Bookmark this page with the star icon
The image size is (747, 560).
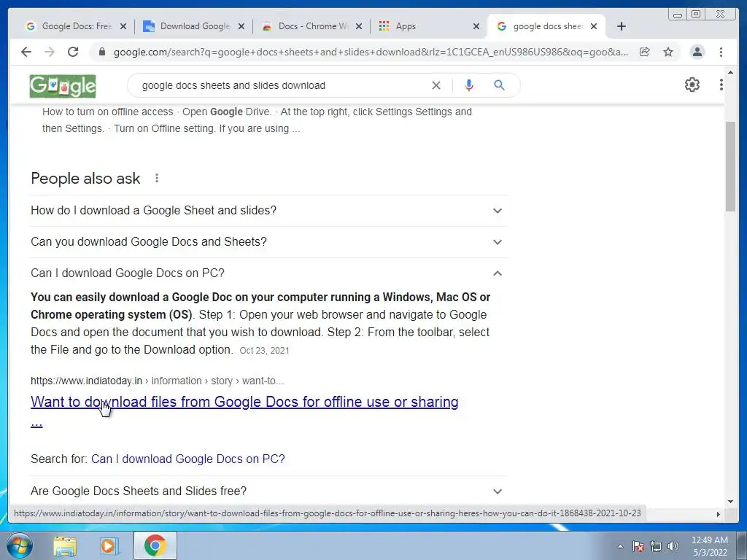668,52
